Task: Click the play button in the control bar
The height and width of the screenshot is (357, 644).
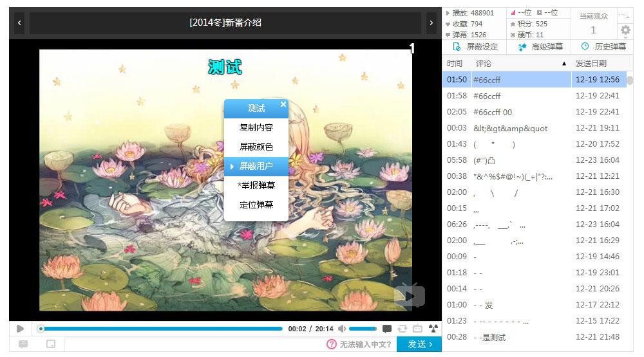Action: tap(20, 329)
